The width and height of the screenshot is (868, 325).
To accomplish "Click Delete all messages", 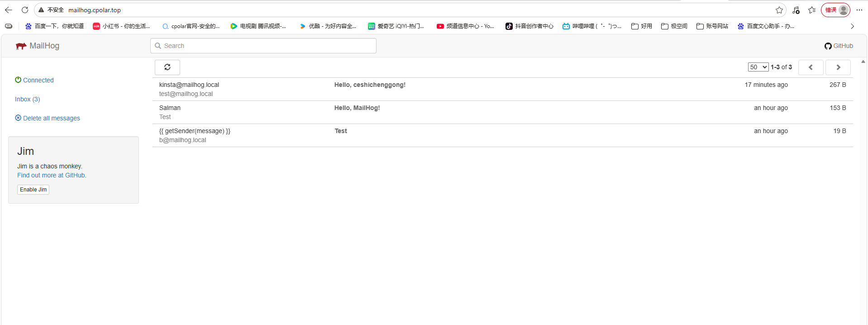I will [x=51, y=118].
